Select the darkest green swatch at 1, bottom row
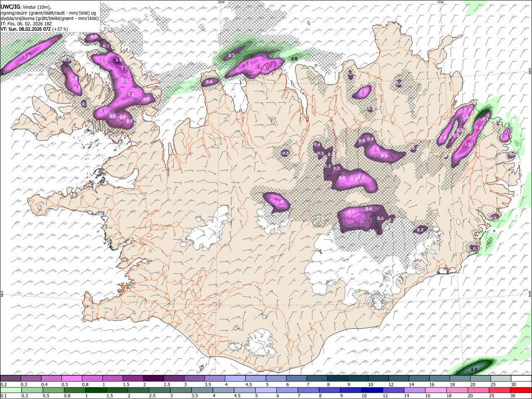The image size is (532, 399). coord(96,390)
